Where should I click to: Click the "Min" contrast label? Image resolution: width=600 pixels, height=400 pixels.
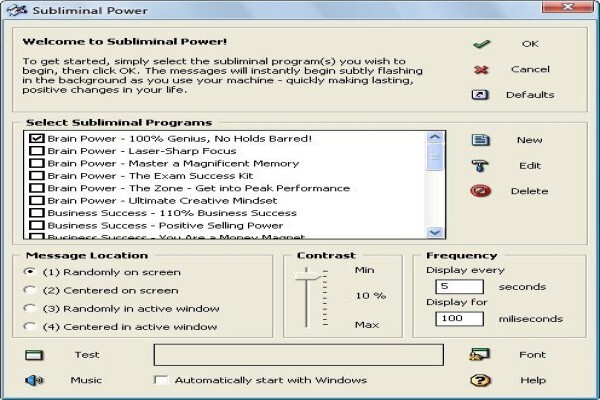coord(364,270)
